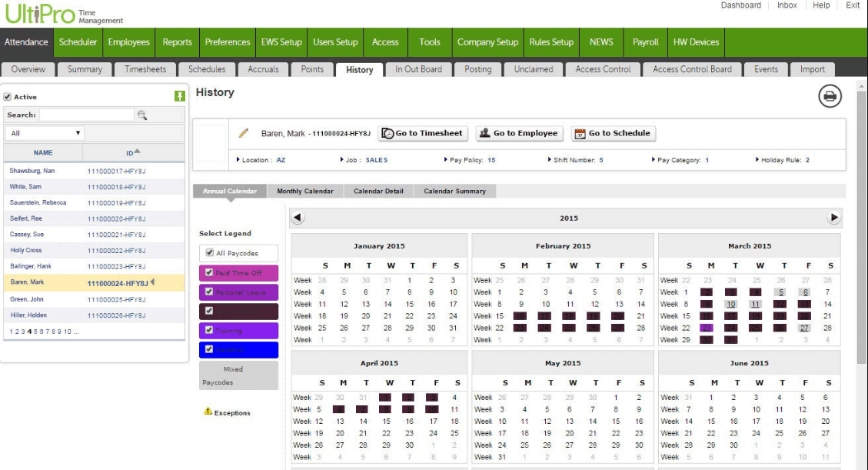Image resolution: width=868 pixels, height=470 pixels.
Task: Expand the Location field arrow
Action: click(x=238, y=160)
